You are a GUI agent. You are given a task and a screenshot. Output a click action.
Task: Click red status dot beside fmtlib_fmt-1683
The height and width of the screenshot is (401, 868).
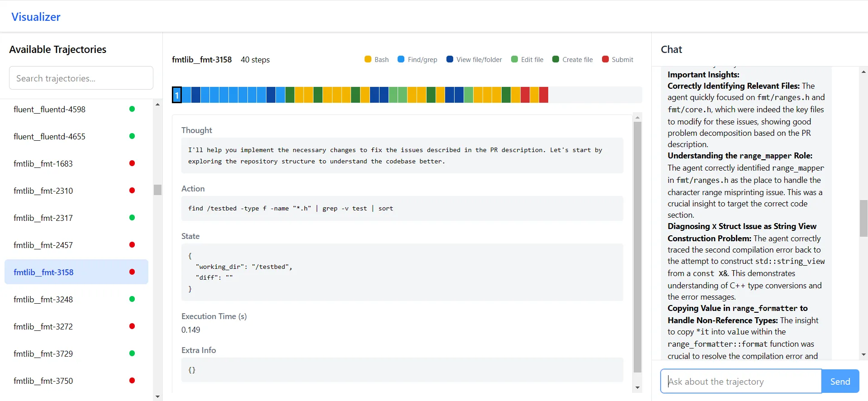(x=132, y=163)
